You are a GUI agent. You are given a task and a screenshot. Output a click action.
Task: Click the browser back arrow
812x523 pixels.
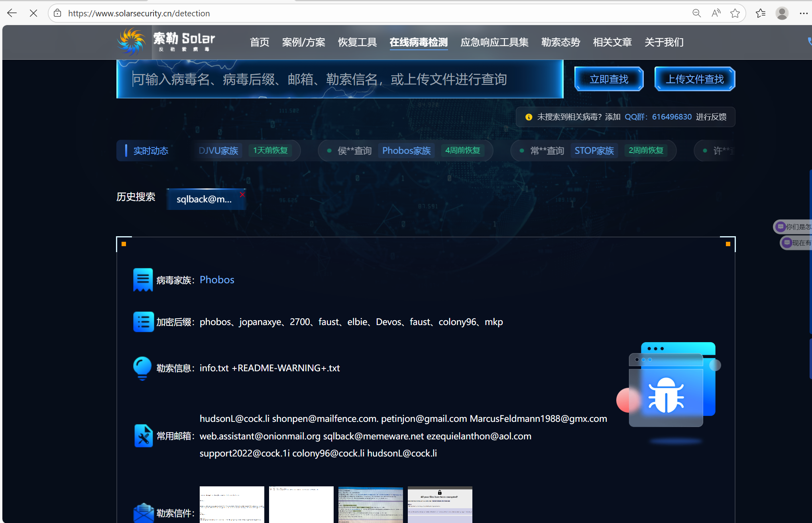(x=12, y=13)
